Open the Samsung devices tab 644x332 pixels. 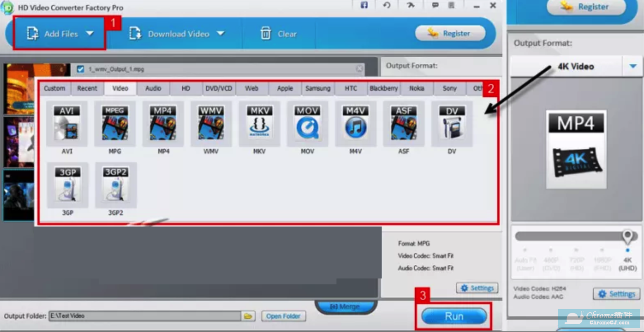(318, 88)
